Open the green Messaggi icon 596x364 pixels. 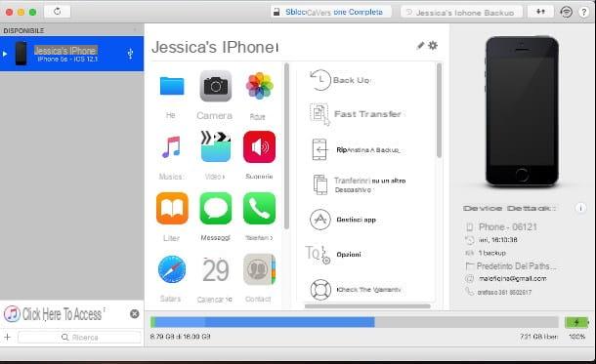click(216, 209)
